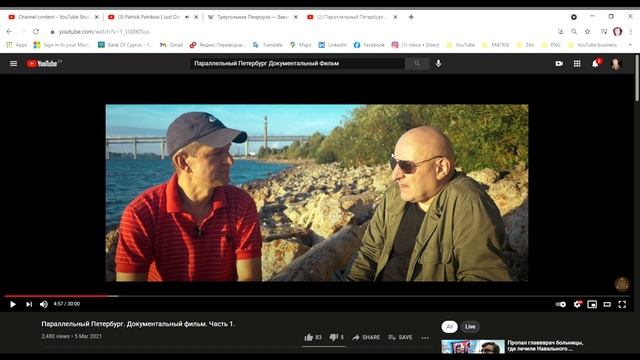The image size is (640, 360).
Task: Open the Create video camera icon
Action: pyautogui.click(x=559, y=63)
